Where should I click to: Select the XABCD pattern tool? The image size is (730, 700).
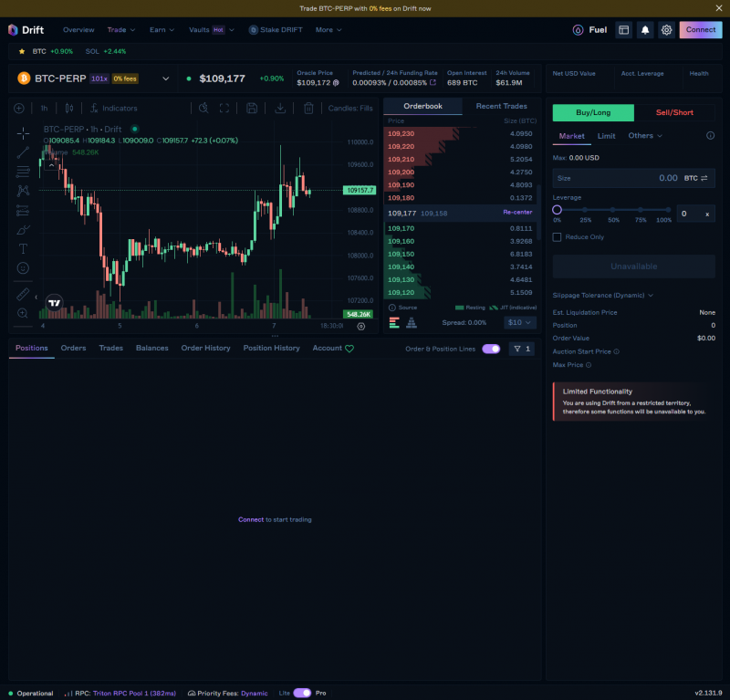[x=23, y=191]
